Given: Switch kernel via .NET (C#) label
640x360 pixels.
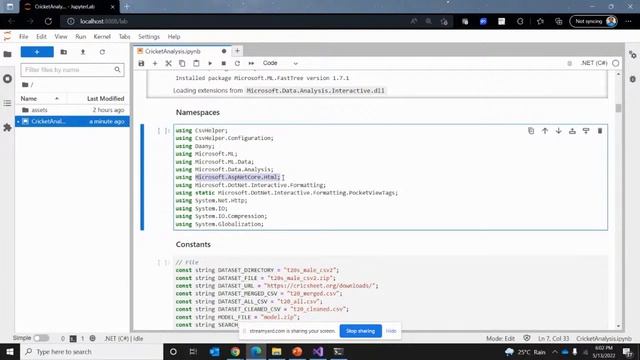Looking at the screenshot, I should click(594, 63).
